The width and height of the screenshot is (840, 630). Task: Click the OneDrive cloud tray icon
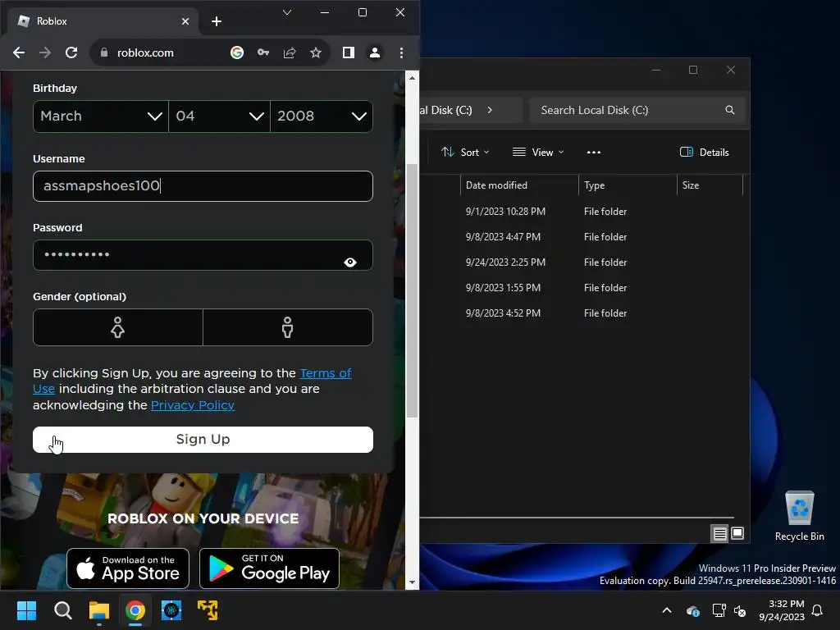coord(692,610)
